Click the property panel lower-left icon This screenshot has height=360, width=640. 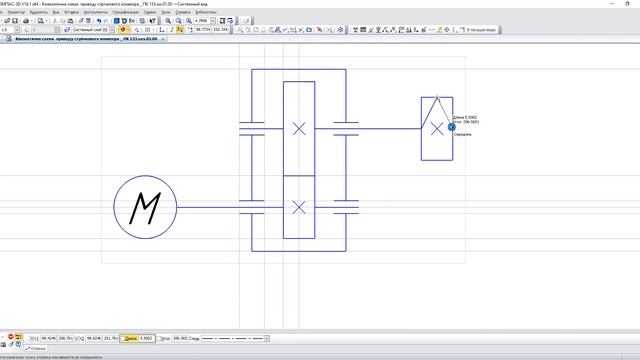(3, 344)
